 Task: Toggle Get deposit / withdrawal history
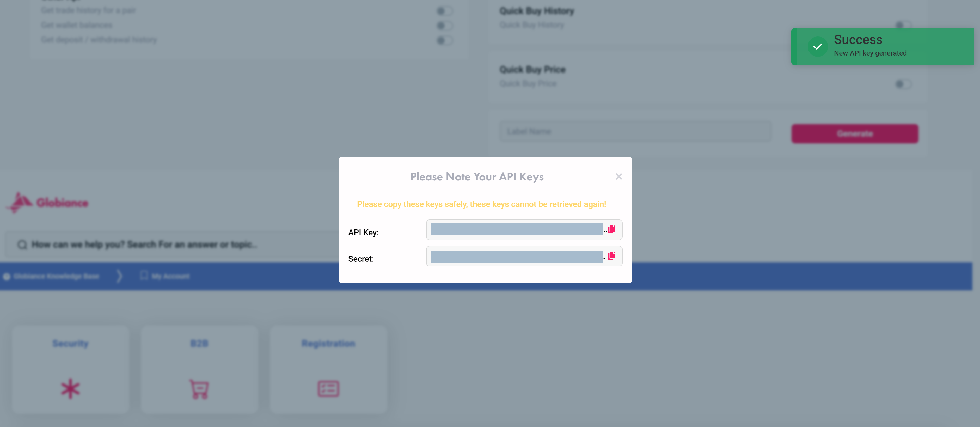(444, 40)
